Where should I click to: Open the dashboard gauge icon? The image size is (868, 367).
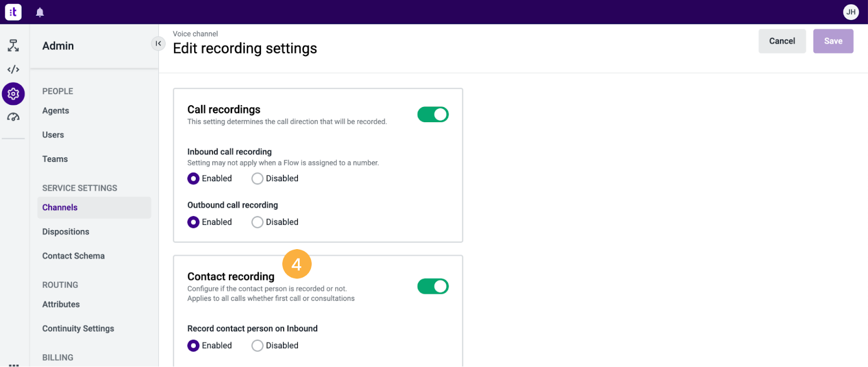(x=13, y=117)
